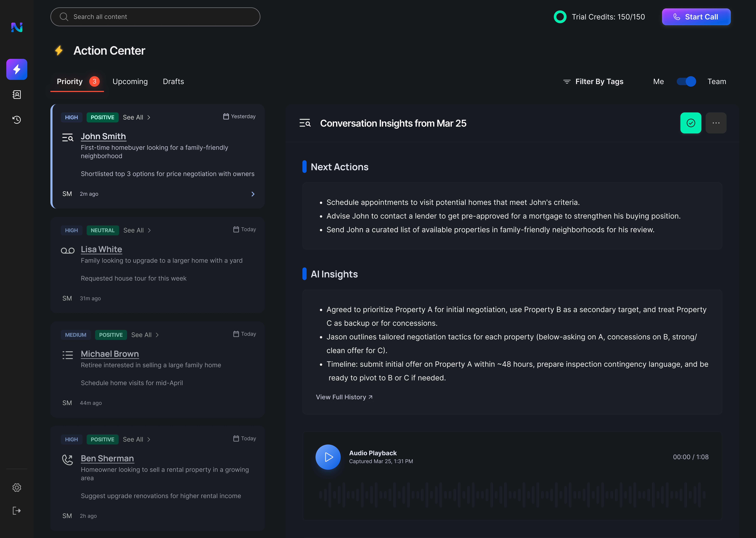Open John Smith card with right chevron

[x=253, y=194]
